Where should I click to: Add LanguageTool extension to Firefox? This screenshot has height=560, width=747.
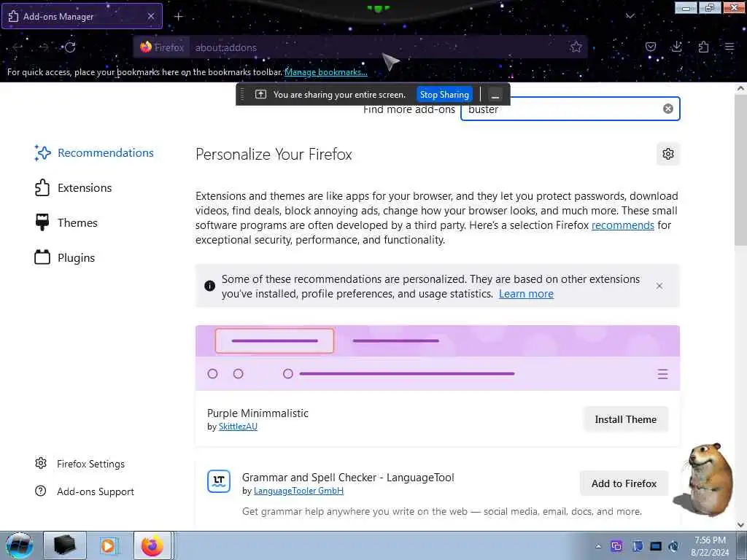[x=624, y=483]
